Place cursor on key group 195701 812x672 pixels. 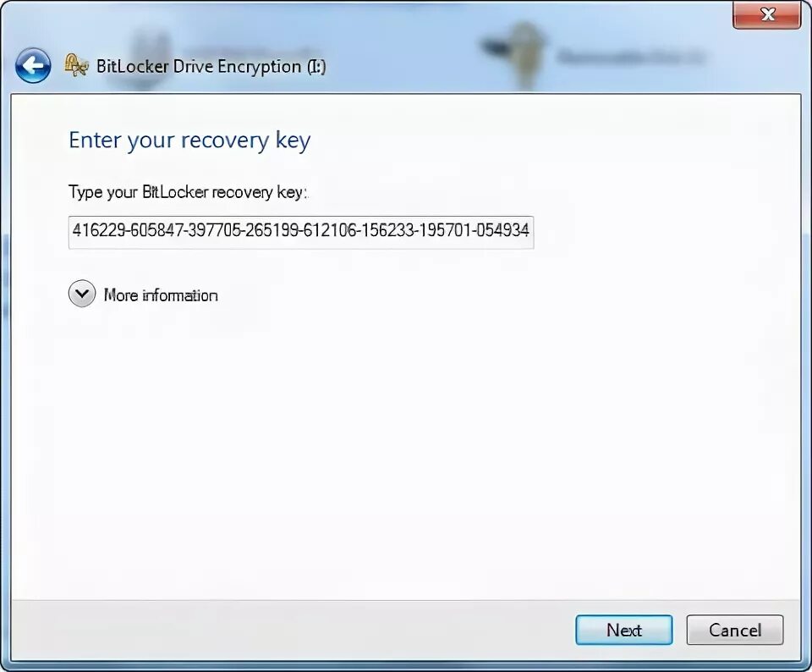(x=444, y=230)
